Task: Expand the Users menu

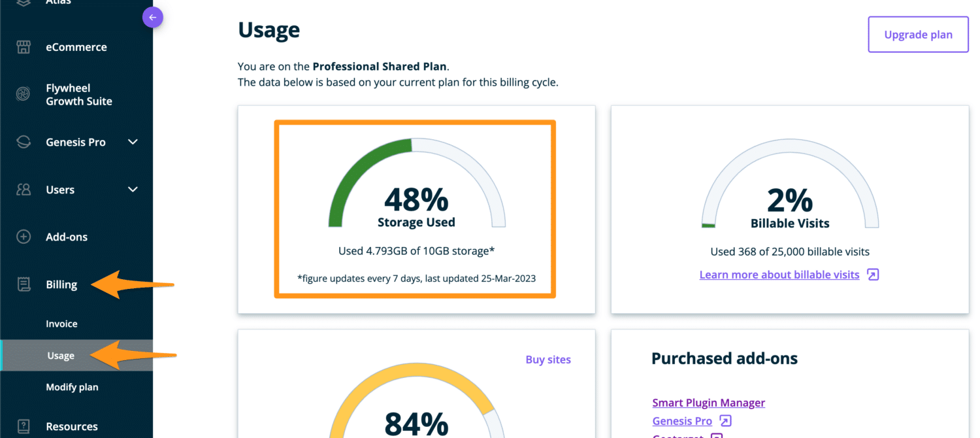Action: [133, 189]
